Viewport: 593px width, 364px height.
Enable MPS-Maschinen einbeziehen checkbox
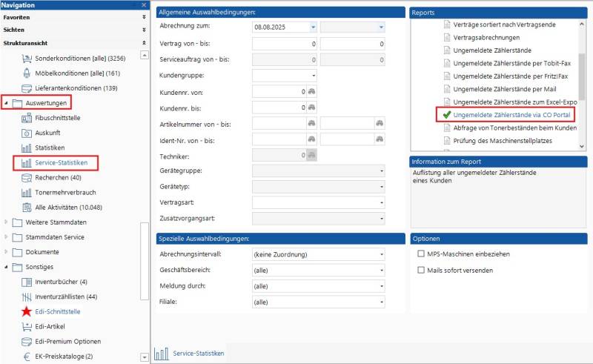[421, 254]
